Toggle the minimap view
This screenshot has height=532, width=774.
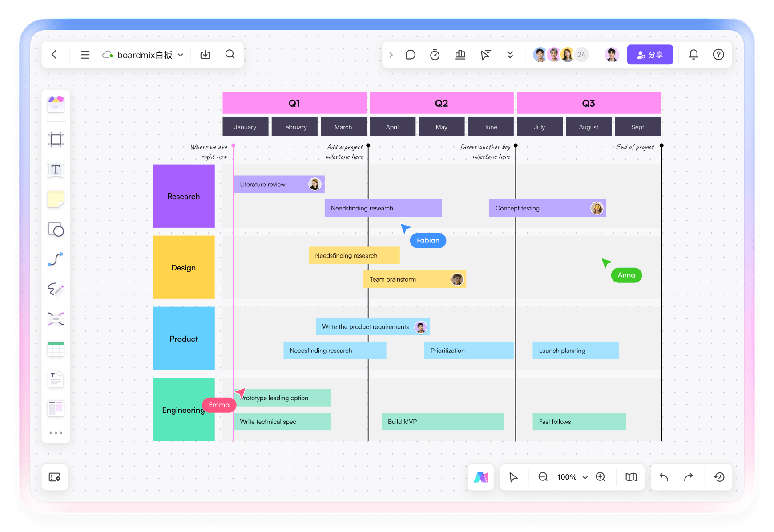[x=631, y=477]
